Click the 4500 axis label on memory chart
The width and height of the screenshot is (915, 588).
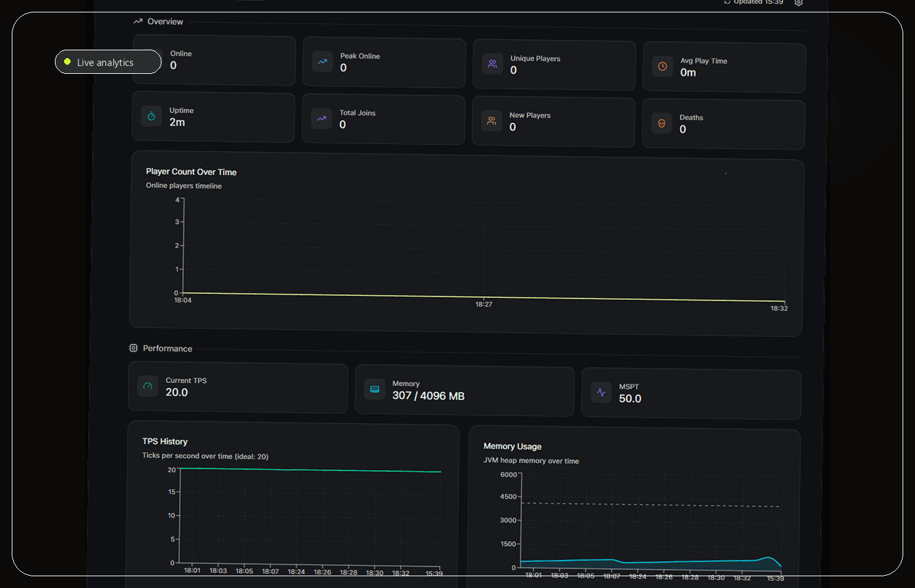click(508, 497)
